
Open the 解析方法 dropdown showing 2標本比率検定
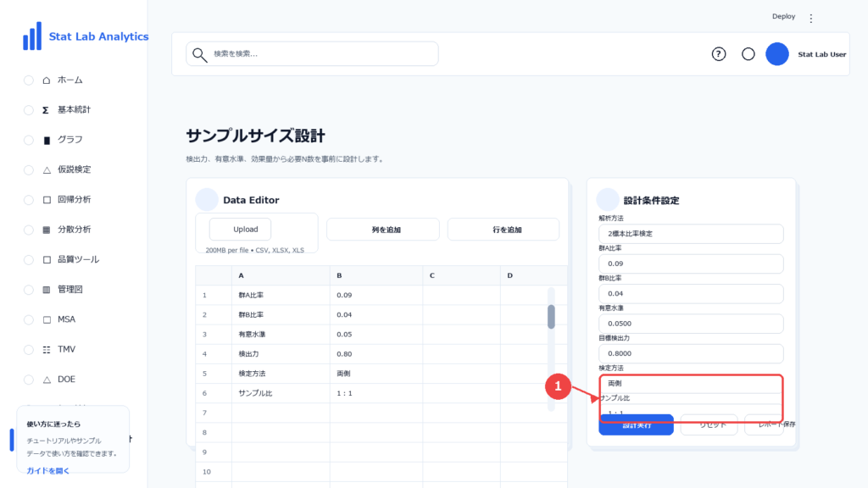pos(691,234)
